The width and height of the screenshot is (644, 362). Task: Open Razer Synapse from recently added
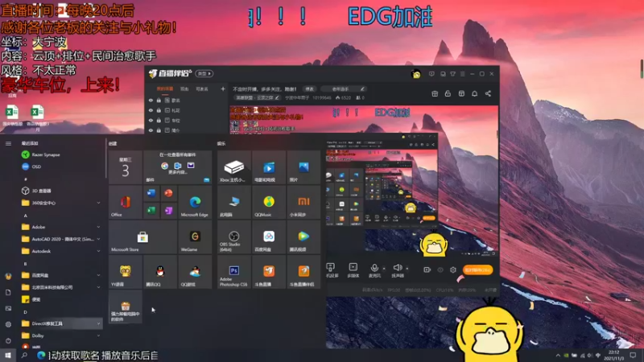(62, 154)
